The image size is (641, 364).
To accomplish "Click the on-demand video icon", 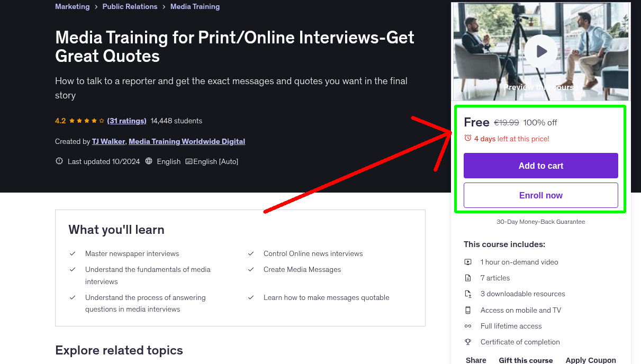I will click(468, 261).
